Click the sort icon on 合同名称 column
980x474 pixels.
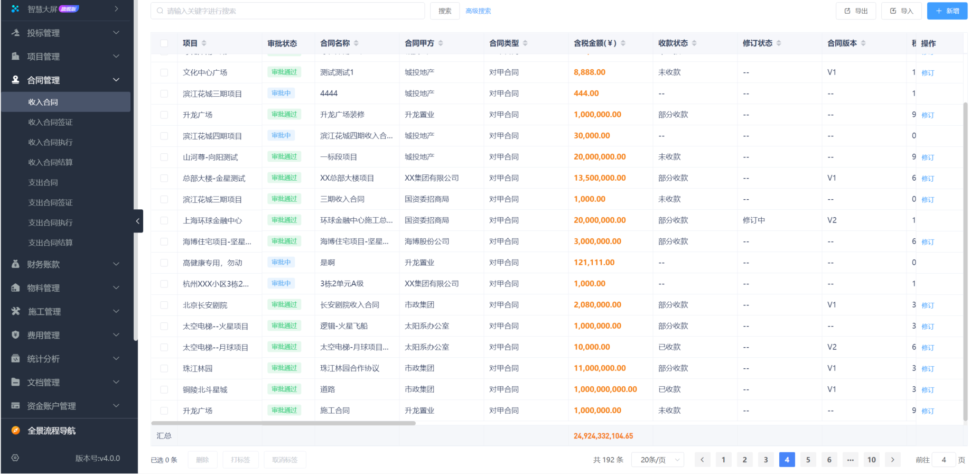tap(356, 43)
